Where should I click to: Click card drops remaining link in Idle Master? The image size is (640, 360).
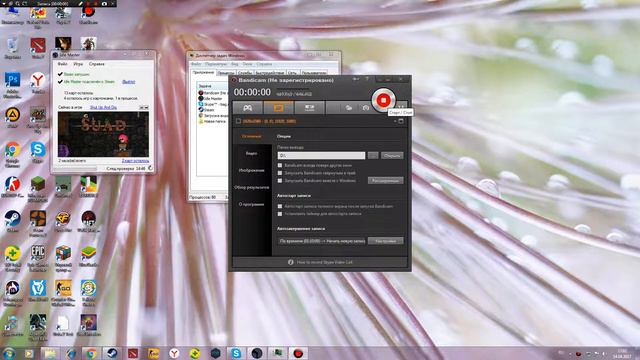point(136,161)
